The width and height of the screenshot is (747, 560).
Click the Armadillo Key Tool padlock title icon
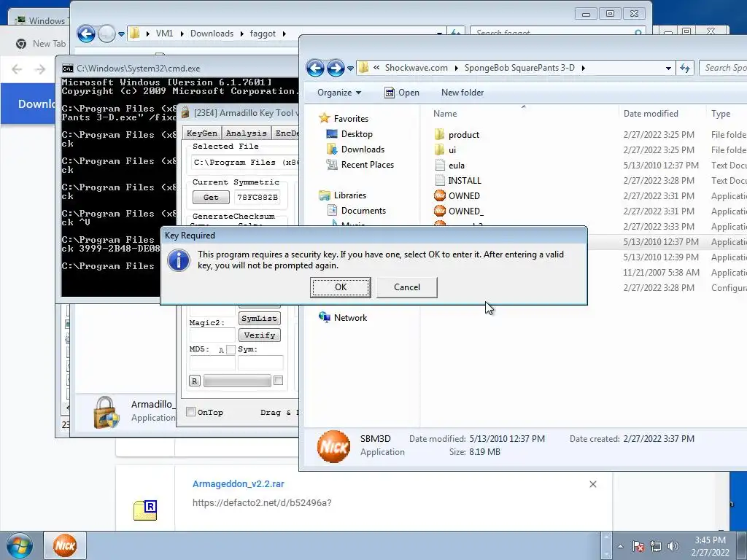pos(185,113)
